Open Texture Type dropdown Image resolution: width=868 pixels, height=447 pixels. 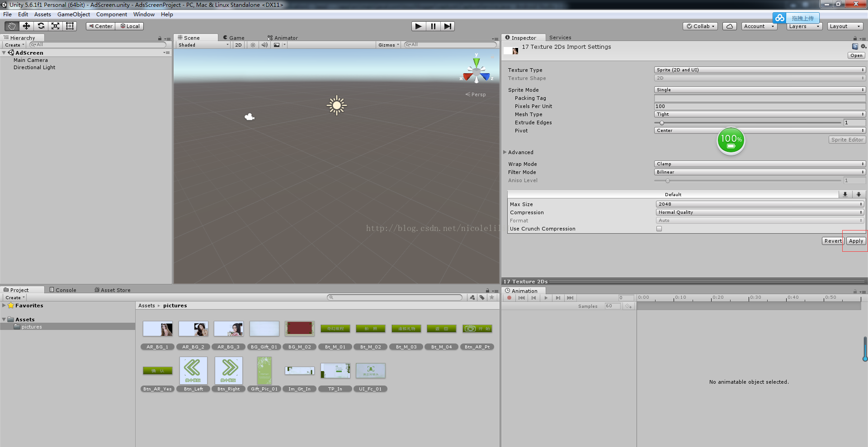tap(759, 70)
